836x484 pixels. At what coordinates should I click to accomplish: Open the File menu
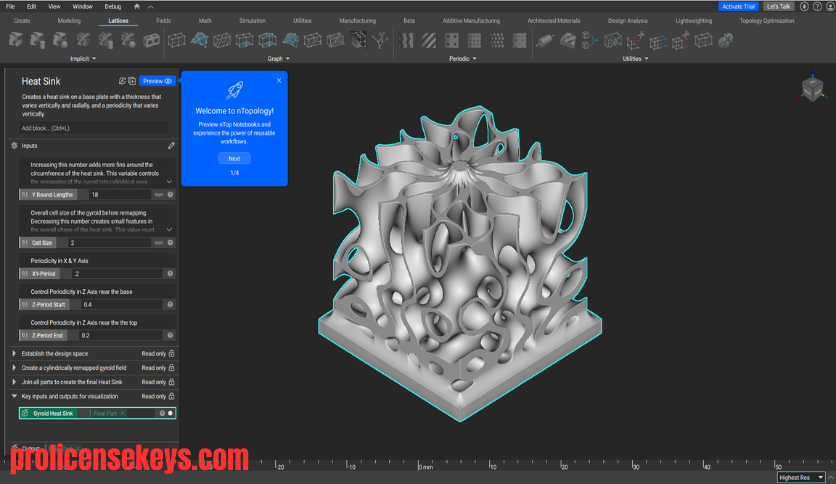coord(10,6)
